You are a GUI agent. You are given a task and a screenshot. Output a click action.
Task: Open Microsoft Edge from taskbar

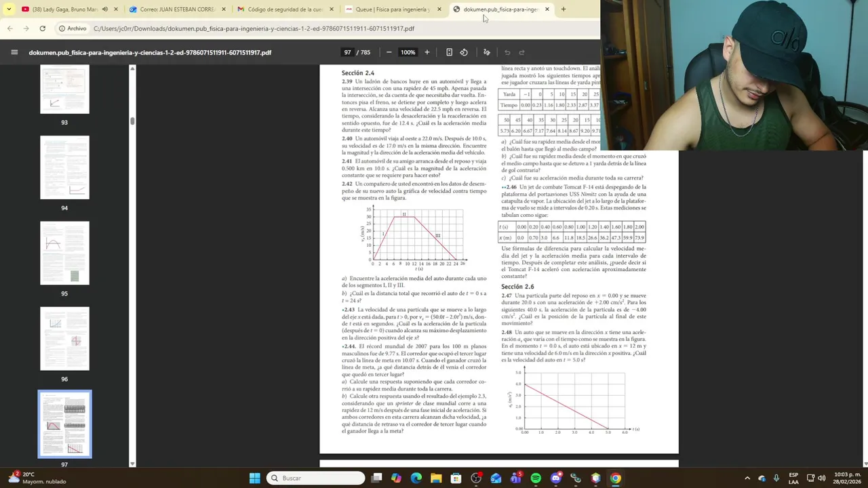(x=416, y=478)
